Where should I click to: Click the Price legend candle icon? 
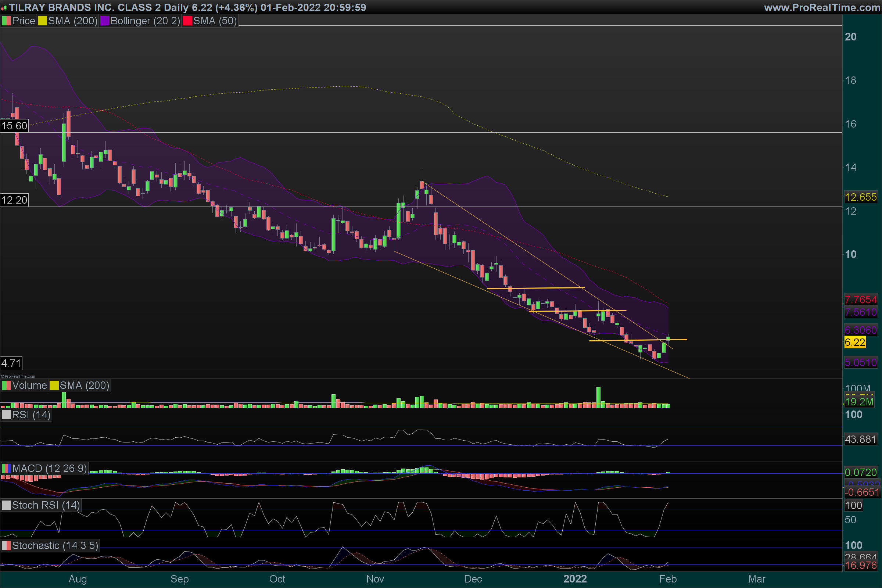click(x=6, y=21)
